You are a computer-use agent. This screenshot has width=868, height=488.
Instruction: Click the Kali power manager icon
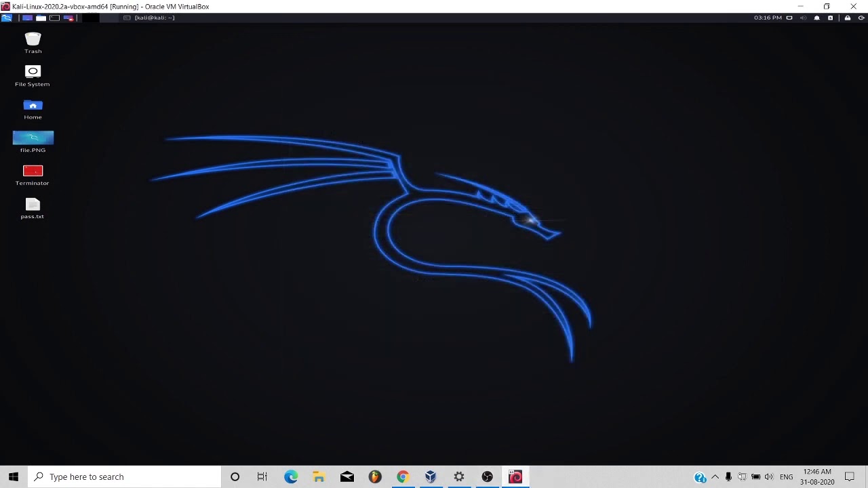(831, 18)
